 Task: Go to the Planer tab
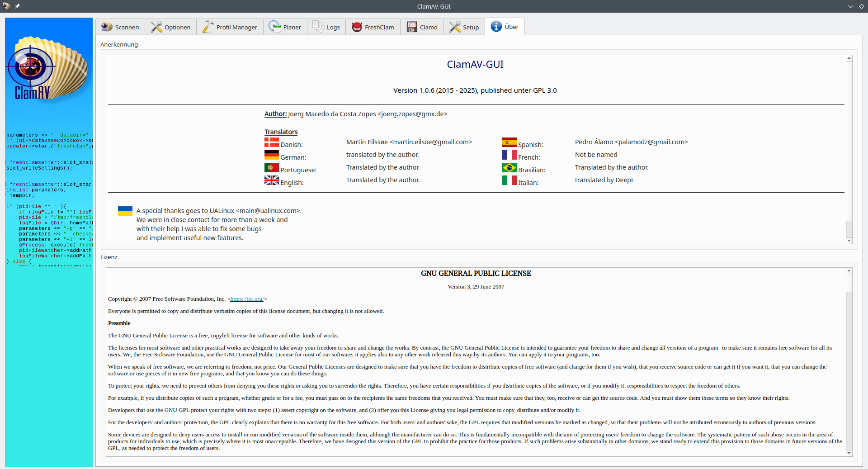coord(285,27)
